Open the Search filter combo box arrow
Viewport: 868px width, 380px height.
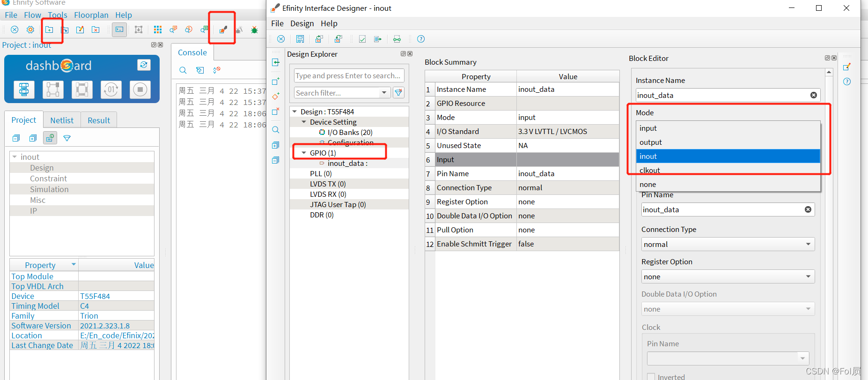tap(384, 93)
